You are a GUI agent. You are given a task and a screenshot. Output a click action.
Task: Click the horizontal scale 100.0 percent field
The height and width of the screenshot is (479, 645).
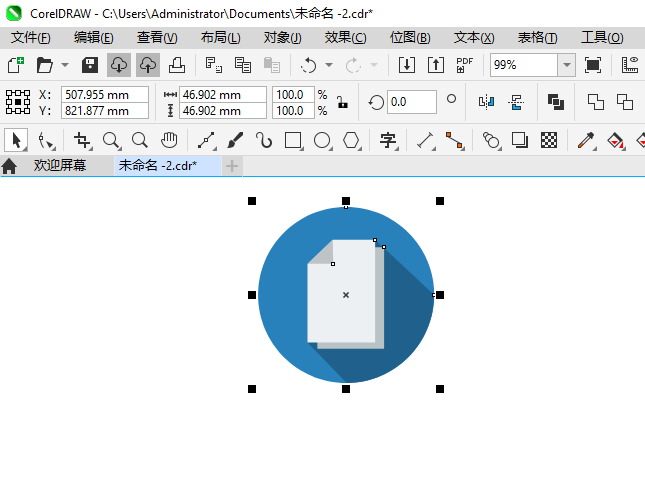pos(293,95)
